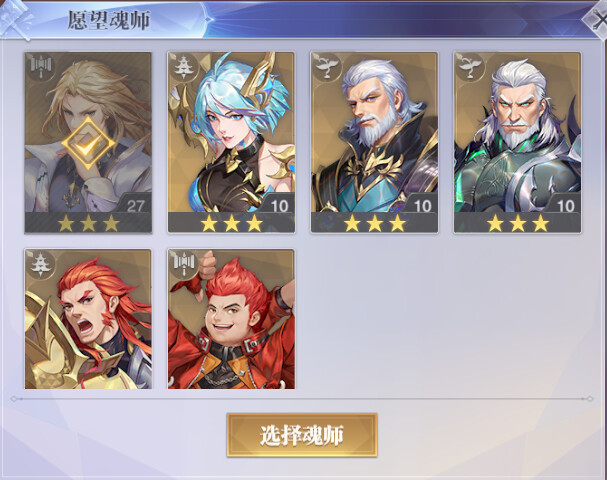Click the attack-type icon on blonde hero card

point(41,67)
